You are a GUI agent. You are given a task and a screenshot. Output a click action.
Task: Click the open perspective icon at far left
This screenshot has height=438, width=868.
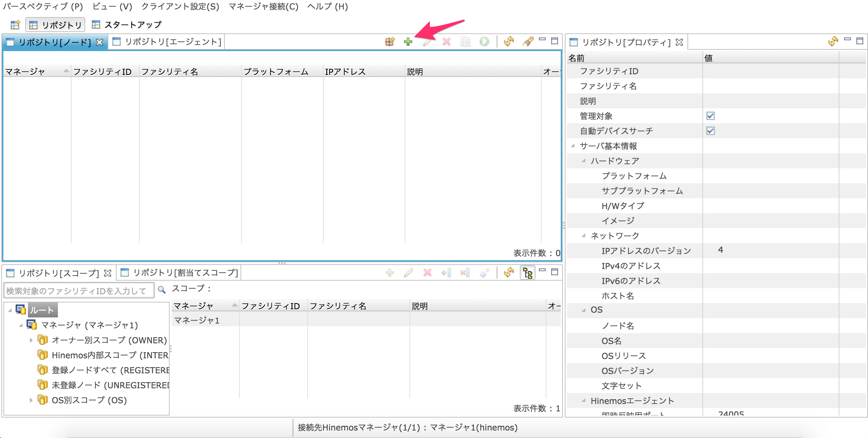15,25
